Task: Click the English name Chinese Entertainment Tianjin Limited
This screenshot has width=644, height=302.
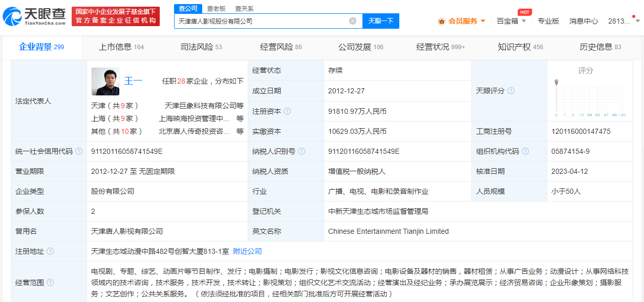Action: pyautogui.click(x=389, y=231)
